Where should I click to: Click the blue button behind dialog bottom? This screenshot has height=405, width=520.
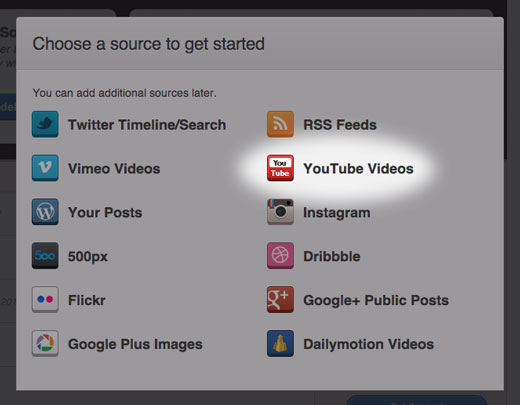(417, 400)
